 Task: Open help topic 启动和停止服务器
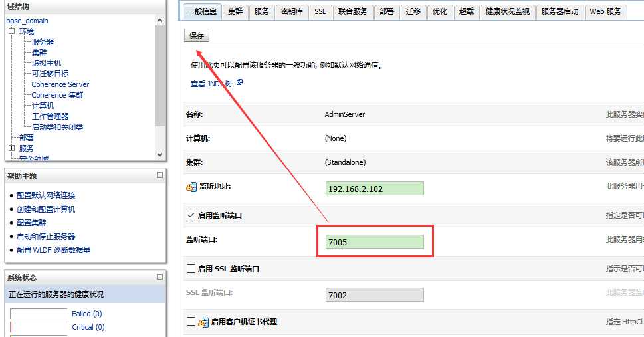tap(46, 237)
